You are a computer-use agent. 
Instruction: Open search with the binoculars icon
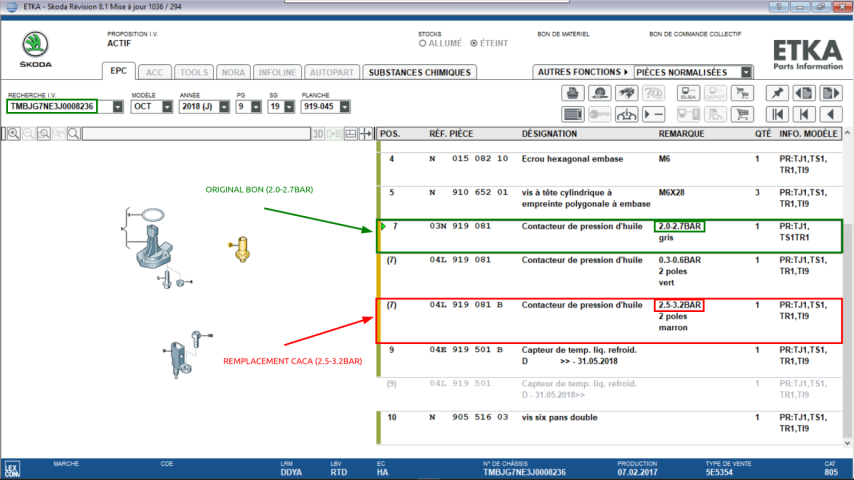(626, 93)
